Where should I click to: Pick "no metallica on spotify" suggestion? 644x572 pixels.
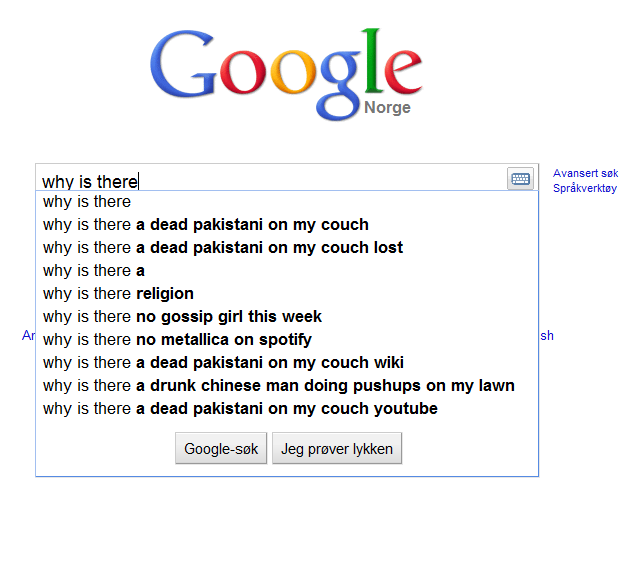coord(287,340)
